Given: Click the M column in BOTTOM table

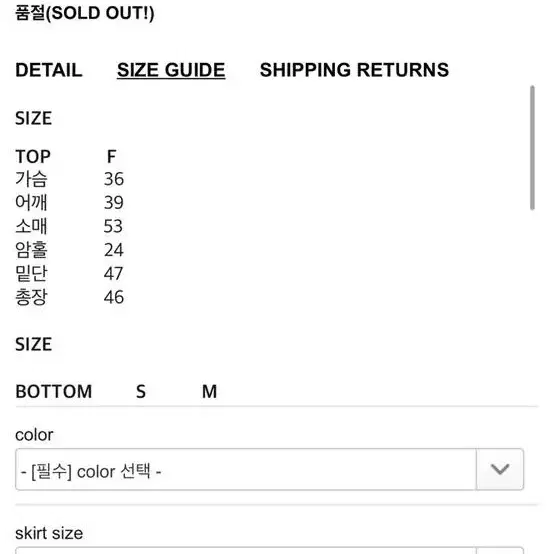Looking at the screenshot, I should click(x=210, y=391).
